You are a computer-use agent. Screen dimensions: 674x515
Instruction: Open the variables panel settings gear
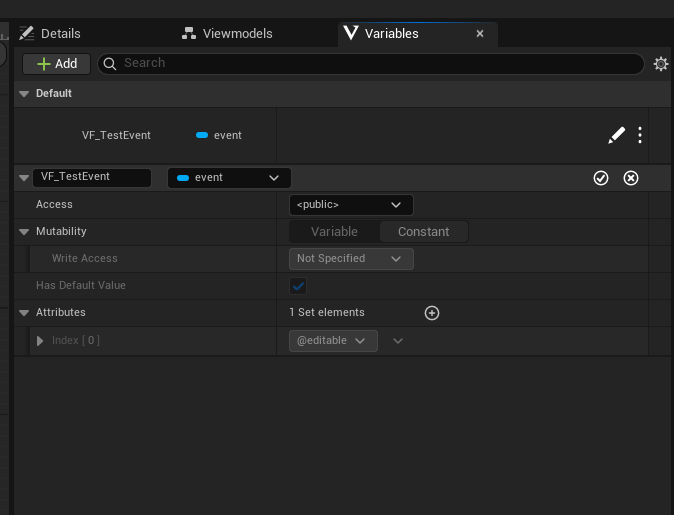pos(661,64)
